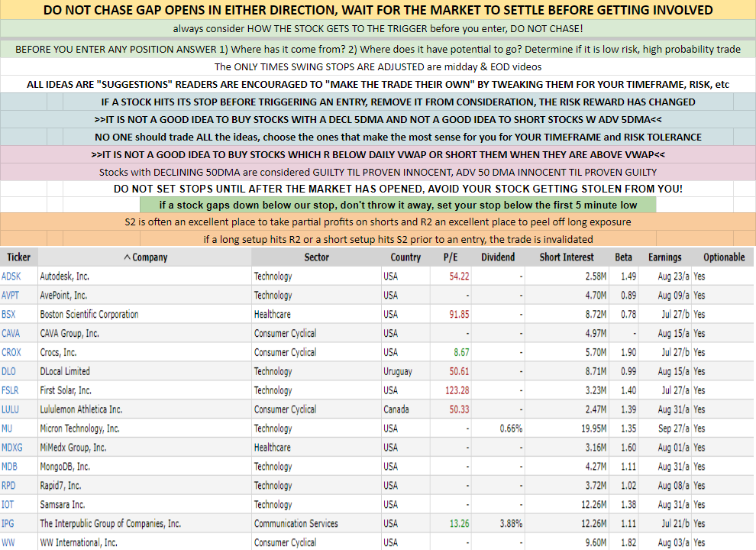The height and width of the screenshot is (550, 756).
Task: Open the MDB ticker link
Action: (x=9, y=467)
